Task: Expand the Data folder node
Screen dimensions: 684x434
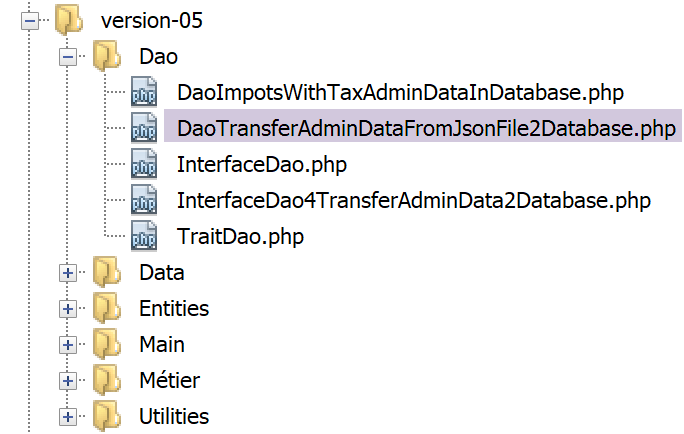Action: 68,272
